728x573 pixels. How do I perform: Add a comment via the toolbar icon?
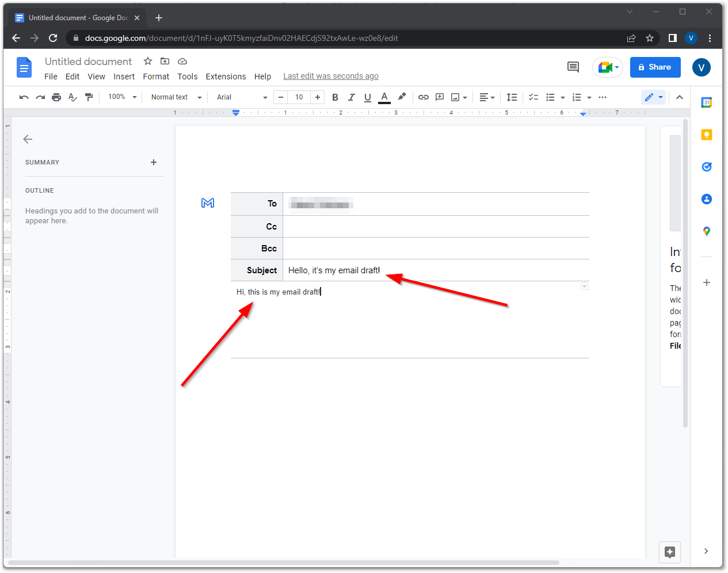click(x=440, y=97)
